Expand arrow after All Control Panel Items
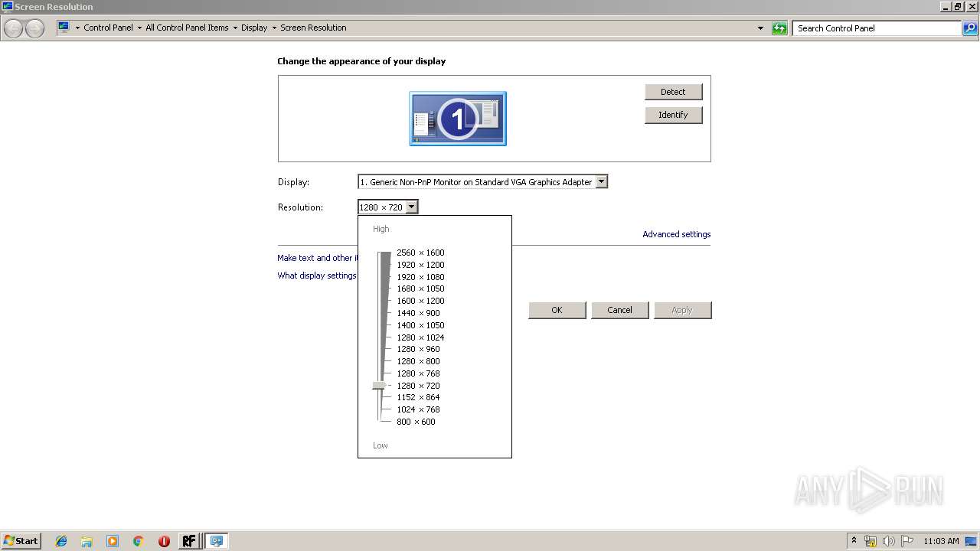The height and width of the screenshot is (551, 980). [x=235, y=28]
